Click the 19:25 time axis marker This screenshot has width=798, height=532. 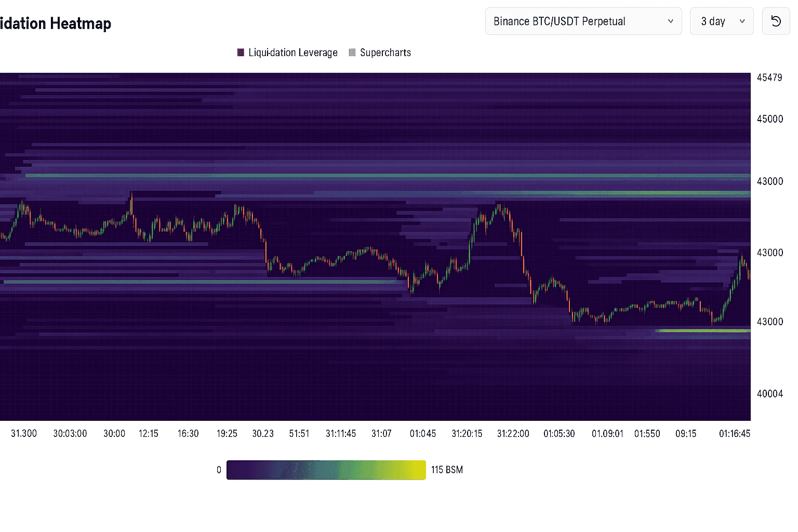tap(227, 433)
